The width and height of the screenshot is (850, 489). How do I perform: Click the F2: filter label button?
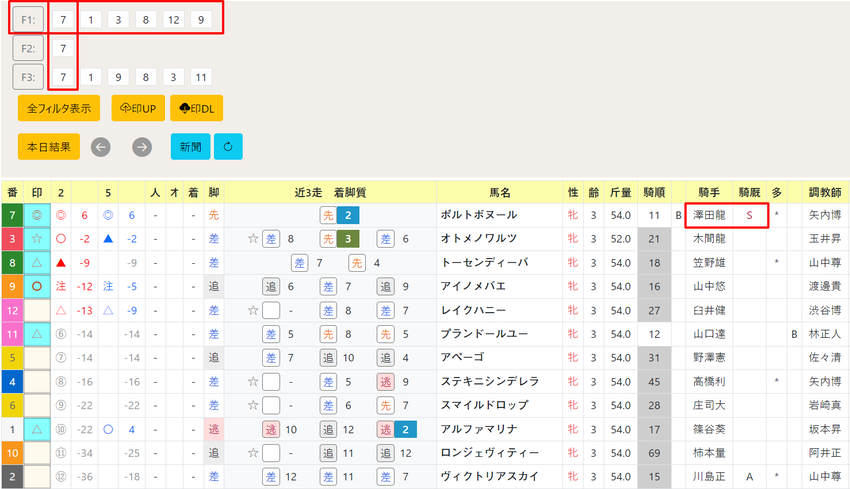(28, 48)
